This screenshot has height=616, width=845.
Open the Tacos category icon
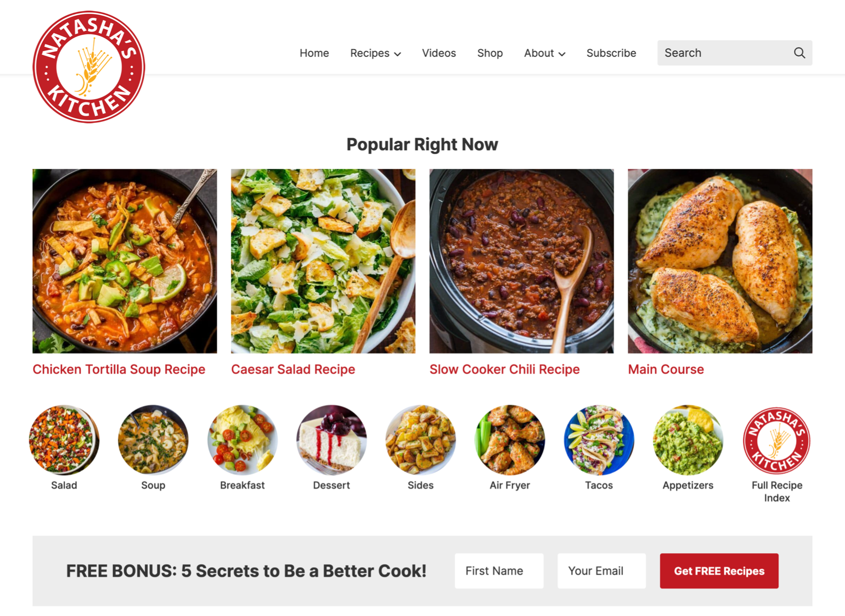coord(599,440)
